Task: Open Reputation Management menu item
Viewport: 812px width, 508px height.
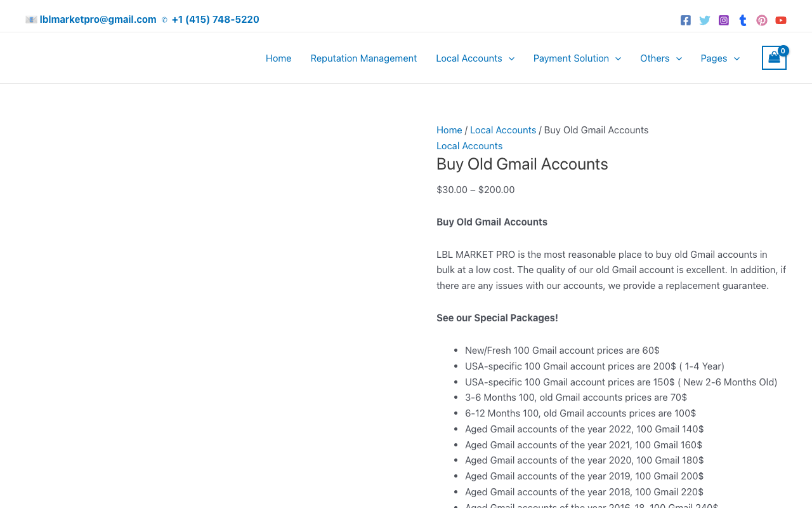Action: pyautogui.click(x=363, y=58)
